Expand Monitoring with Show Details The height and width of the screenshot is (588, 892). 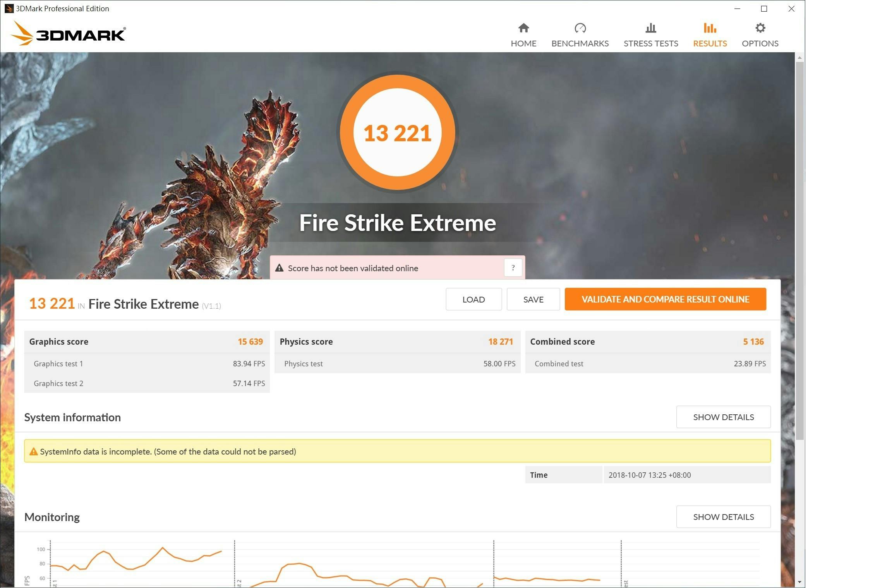tap(723, 516)
